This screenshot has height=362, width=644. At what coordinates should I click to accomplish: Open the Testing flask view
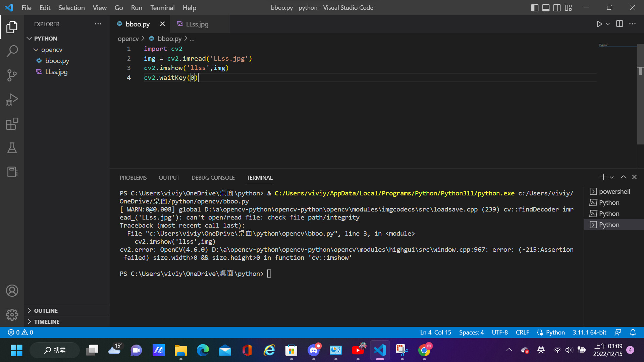point(12,148)
